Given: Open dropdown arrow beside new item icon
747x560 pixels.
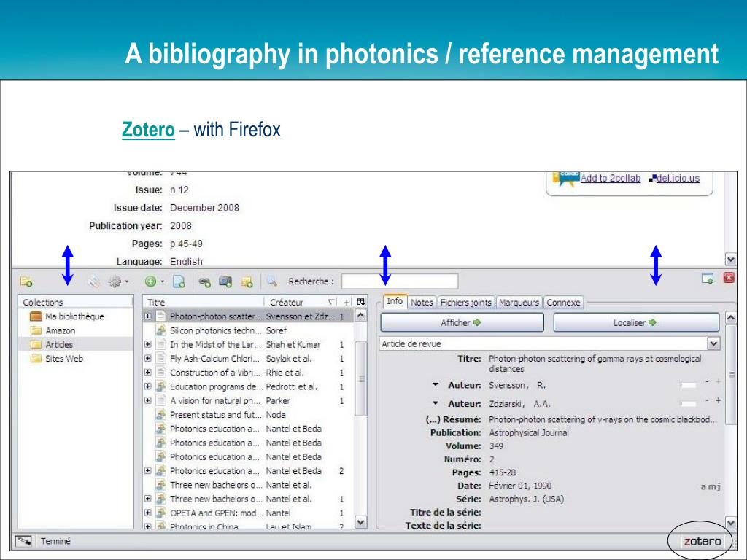Looking at the screenshot, I should pyautogui.click(x=163, y=281).
